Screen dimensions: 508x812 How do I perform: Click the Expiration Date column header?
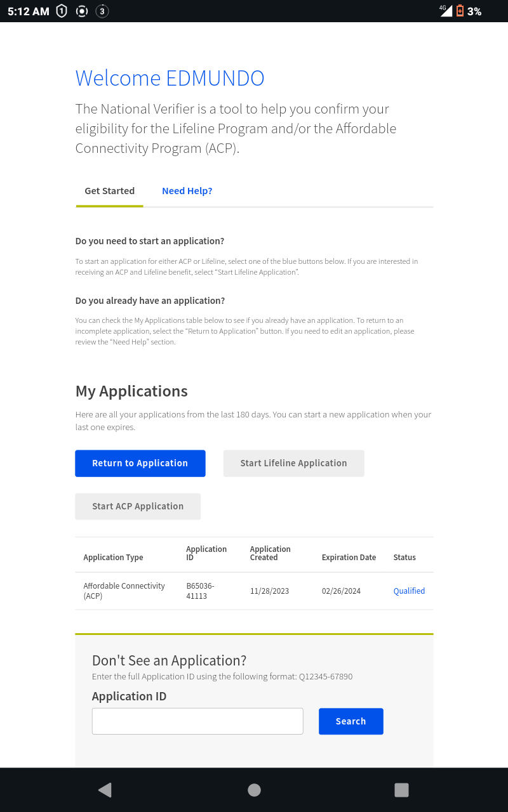click(x=349, y=557)
